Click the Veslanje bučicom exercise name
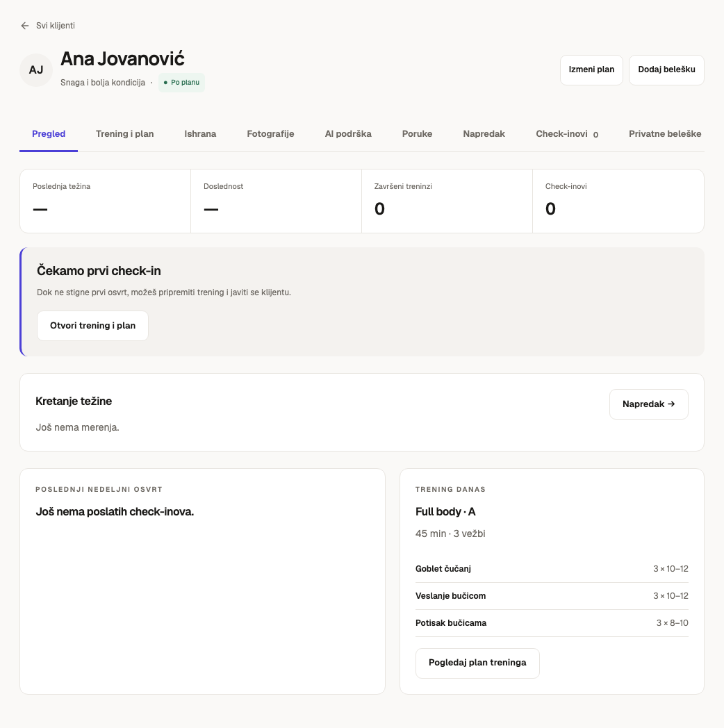724x728 pixels. (x=450, y=596)
